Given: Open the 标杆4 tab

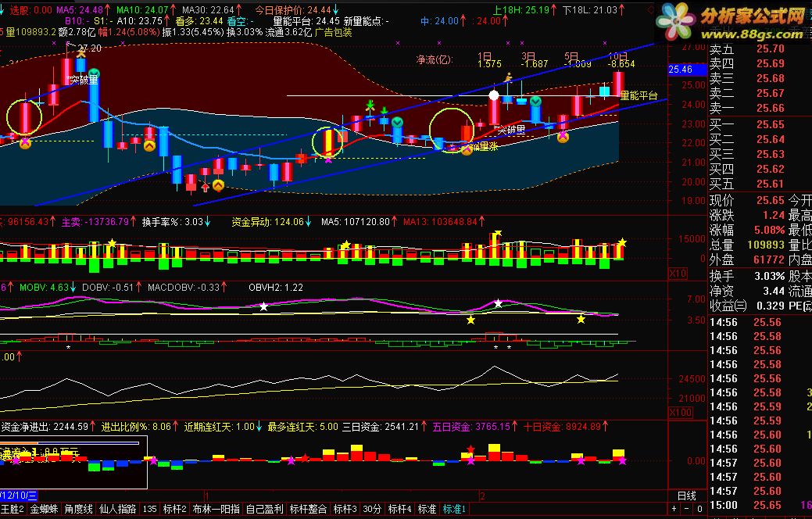Looking at the screenshot, I should (x=399, y=509).
